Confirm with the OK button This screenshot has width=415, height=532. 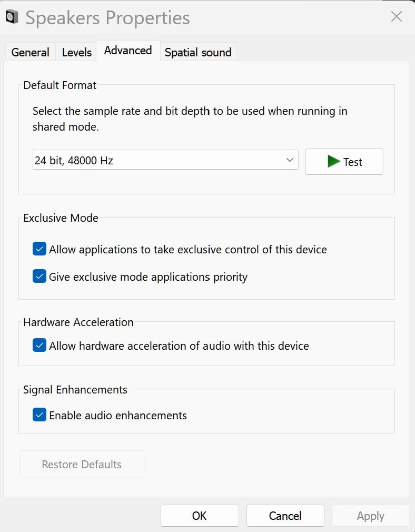point(200,516)
